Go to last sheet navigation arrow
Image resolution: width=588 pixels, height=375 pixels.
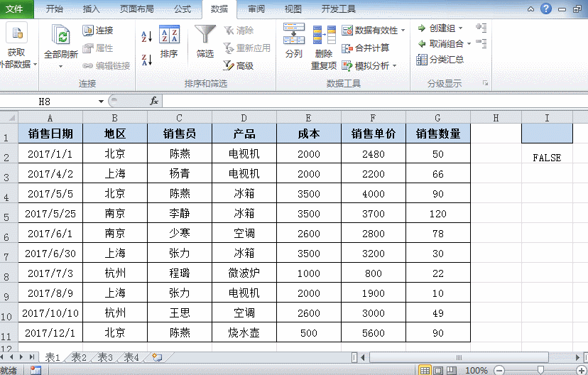pyautogui.click(x=31, y=357)
